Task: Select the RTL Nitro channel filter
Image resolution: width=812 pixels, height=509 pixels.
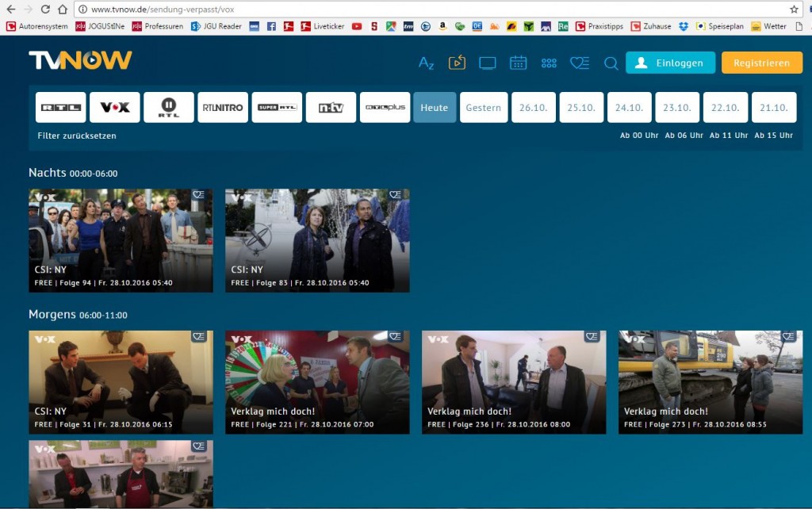Action: pyautogui.click(x=223, y=108)
